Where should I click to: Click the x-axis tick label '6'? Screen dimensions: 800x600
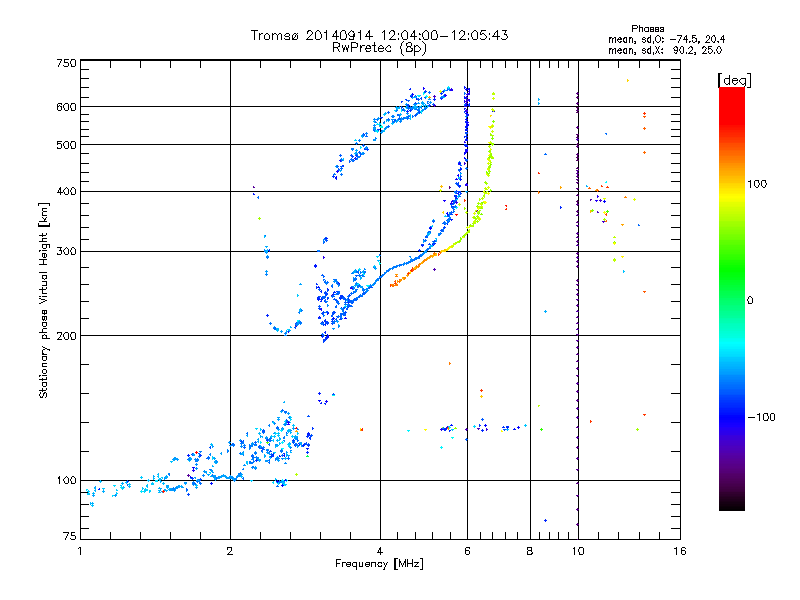(x=467, y=551)
